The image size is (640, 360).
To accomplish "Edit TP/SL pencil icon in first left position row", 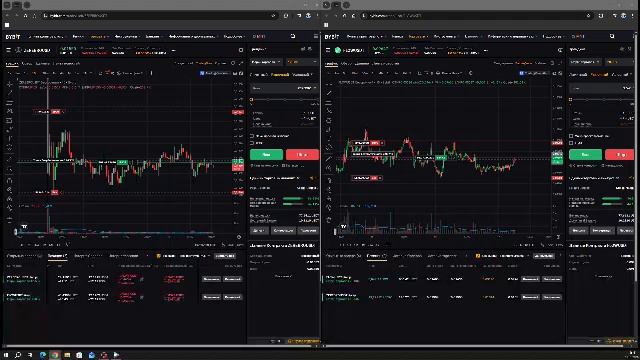I will pyautogui.click(x=142, y=280).
